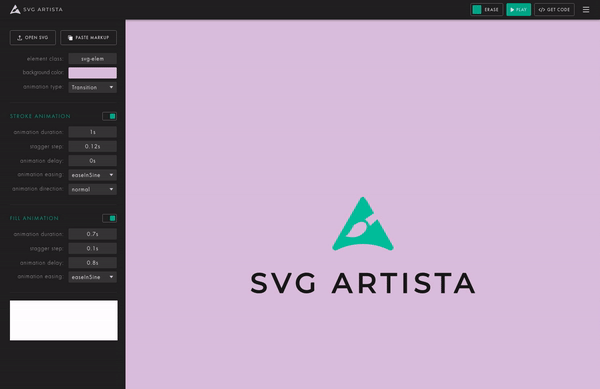The height and width of the screenshot is (389, 600).
Task: Open the animation type dropdown
Action: [x=93, y=87]
